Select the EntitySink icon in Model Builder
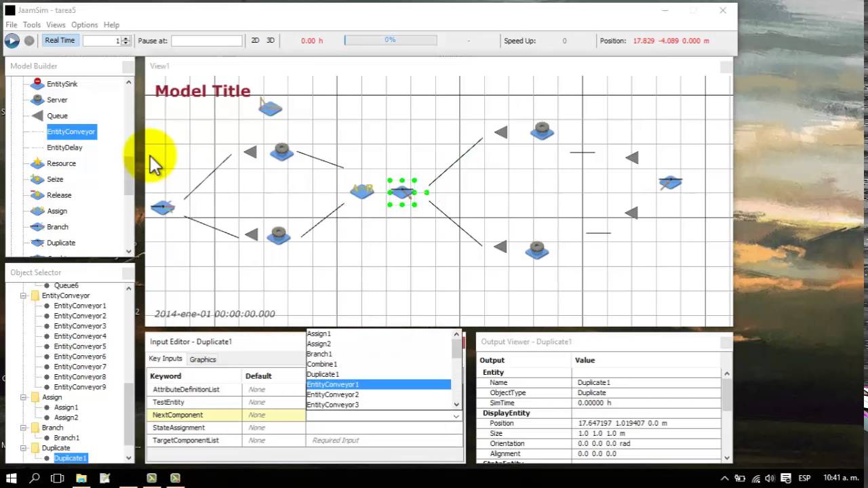This screenshot has width=868, height=488. click(38, 83)
